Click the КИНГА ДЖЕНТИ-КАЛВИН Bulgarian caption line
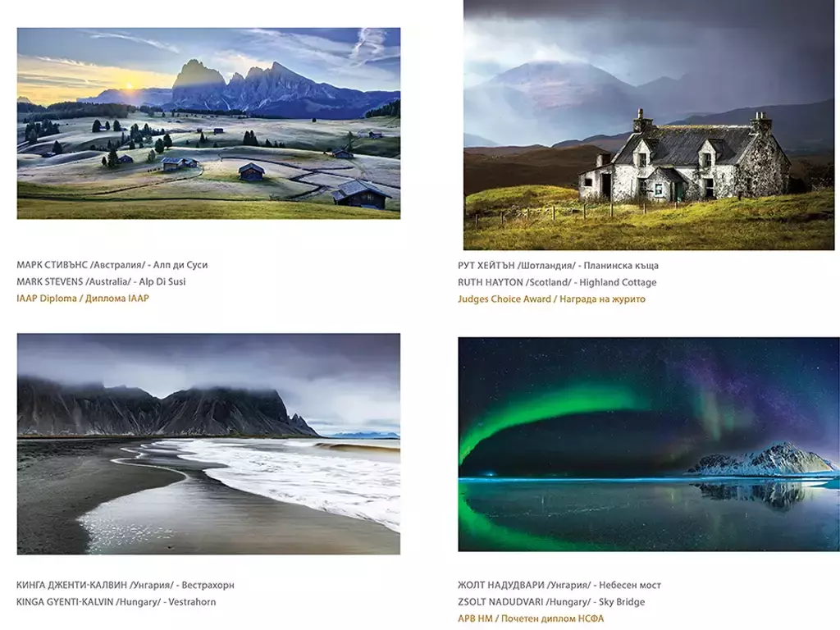Viewport: 840px width, 630px height. [x=126, y=585]
